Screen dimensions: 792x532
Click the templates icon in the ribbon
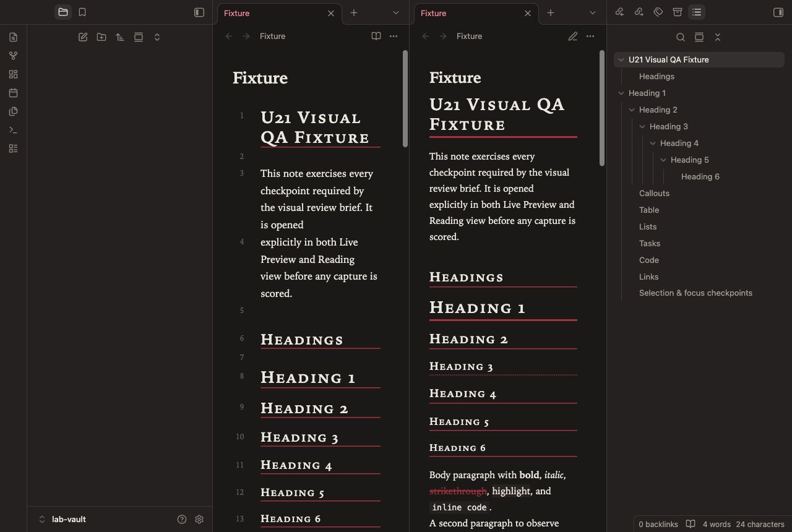13,111
